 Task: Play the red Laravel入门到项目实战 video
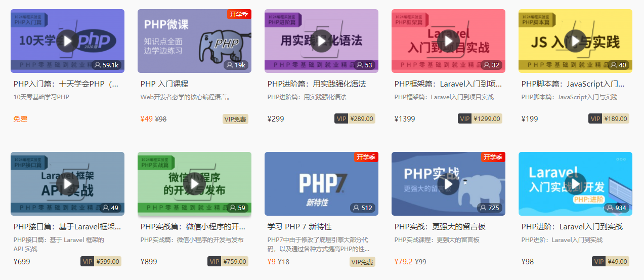(448, 41)
